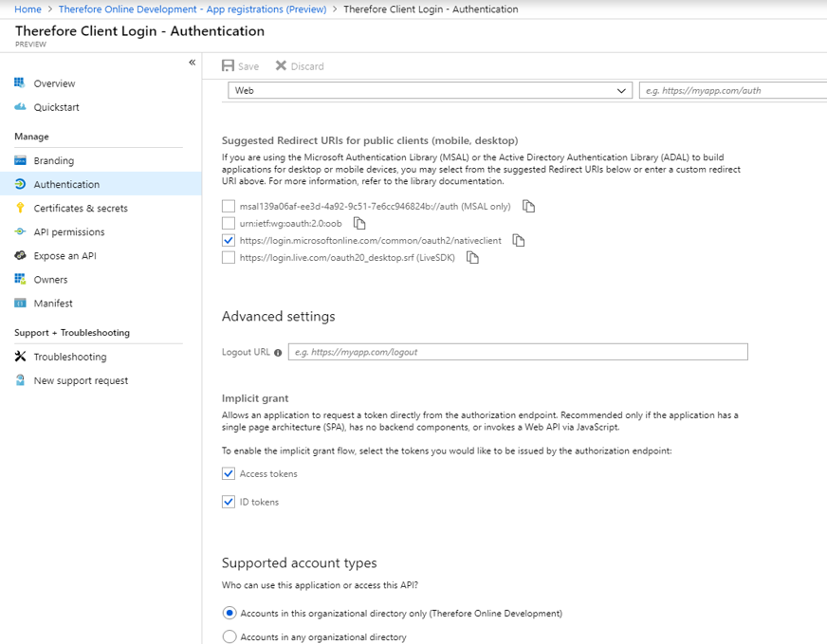Click the Overview icon in sidebar

coord(20,83)
